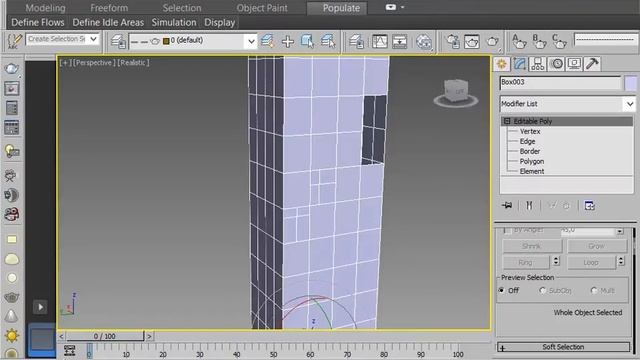This screenshot has width=640, height=360.
Task: Open Render Setup teapot icon
Action: [453, 41]
